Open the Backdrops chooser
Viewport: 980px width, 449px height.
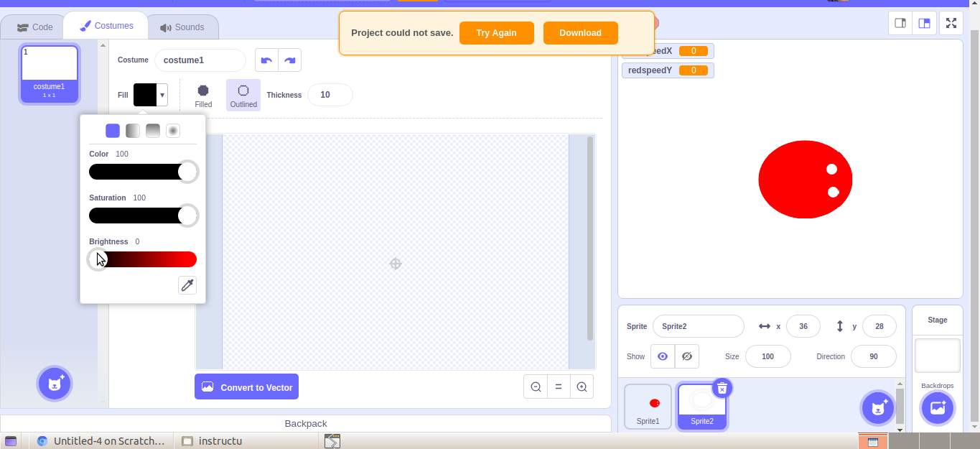tap(938, 408)
